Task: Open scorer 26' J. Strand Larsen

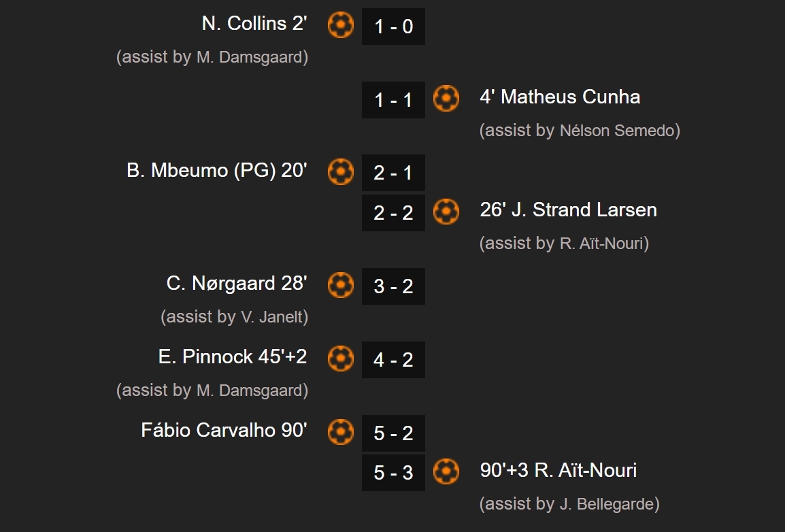Action: coord(568,210)
